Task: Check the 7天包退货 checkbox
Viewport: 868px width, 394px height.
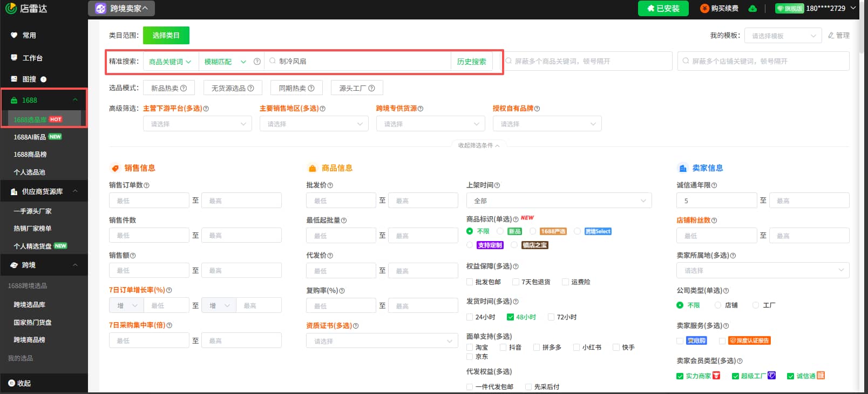Action: (516, 282)
